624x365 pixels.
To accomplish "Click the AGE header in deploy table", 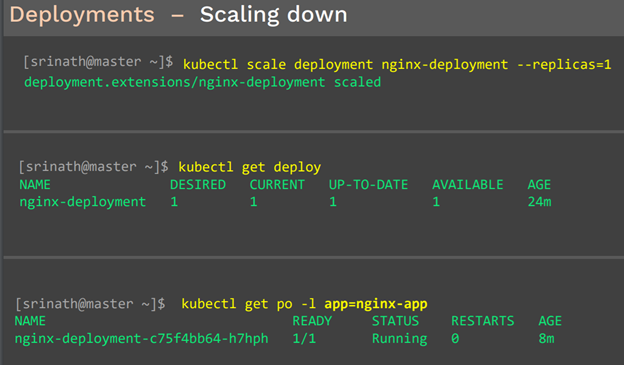I will pos(539,185).
